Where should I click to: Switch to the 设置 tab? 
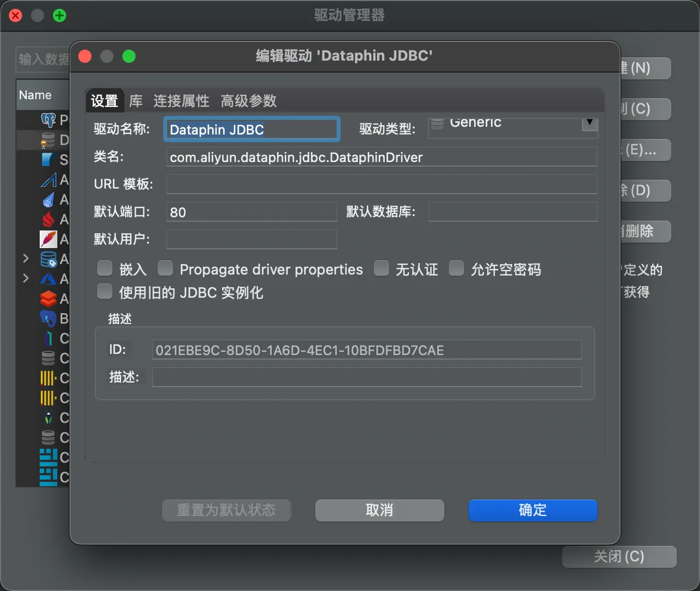(x=105, y=101)
